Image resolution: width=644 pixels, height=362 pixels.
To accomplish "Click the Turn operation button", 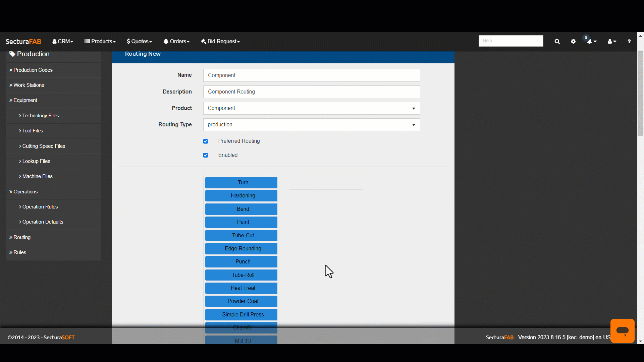I will tap(243, 182).
